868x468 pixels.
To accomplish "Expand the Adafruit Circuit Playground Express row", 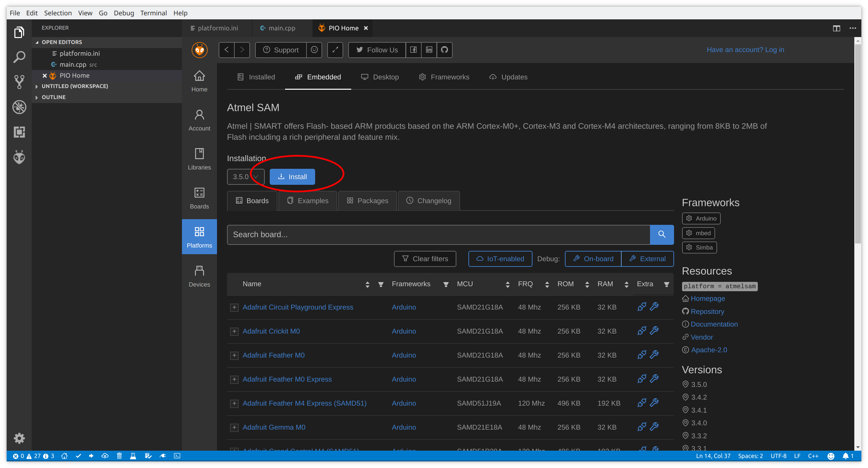I will [x=234, y=307].
